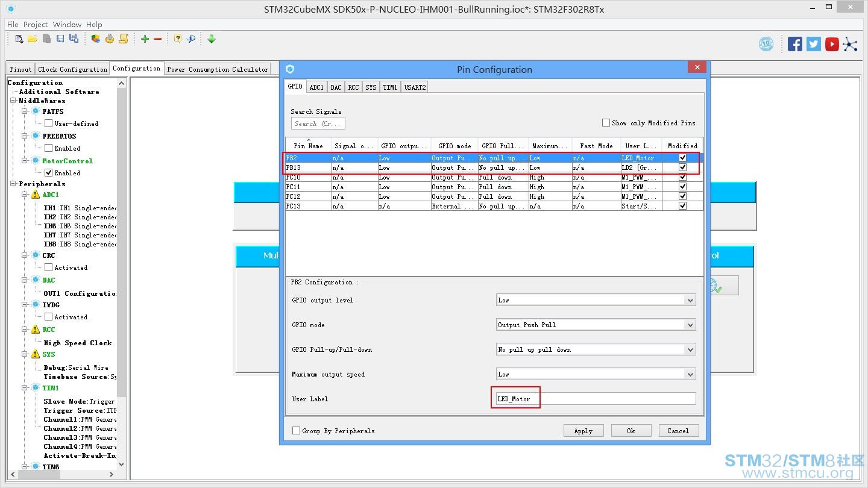Screen dimensions: 868x488
Task: Click the info bubble toolbar icon
Action: [x=191, y=39]
